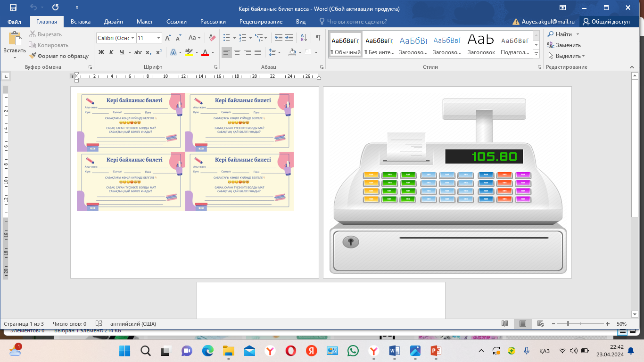
Task: Click the Format Painter brush icon
Action: pyautogui.click(x=33, y=56)
